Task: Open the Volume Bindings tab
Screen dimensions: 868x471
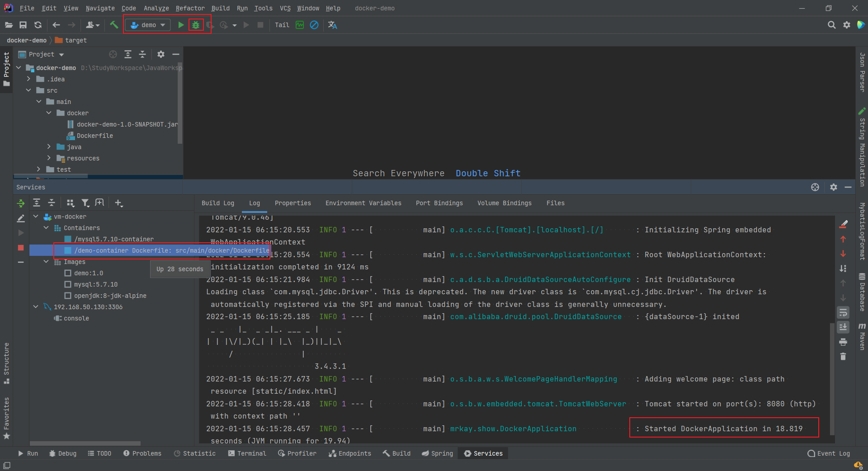Action: point(505,203)
